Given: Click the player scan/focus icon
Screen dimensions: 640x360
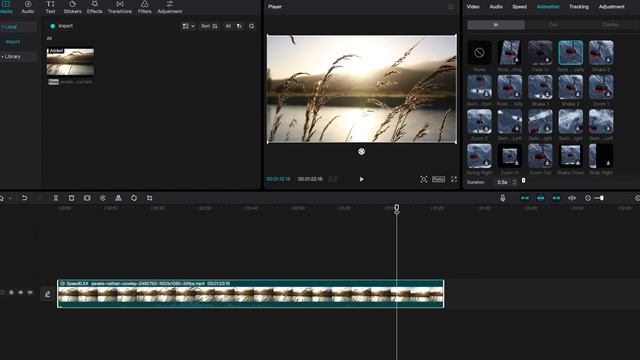Looking at the screenshot, I should (x=424, y=179).
